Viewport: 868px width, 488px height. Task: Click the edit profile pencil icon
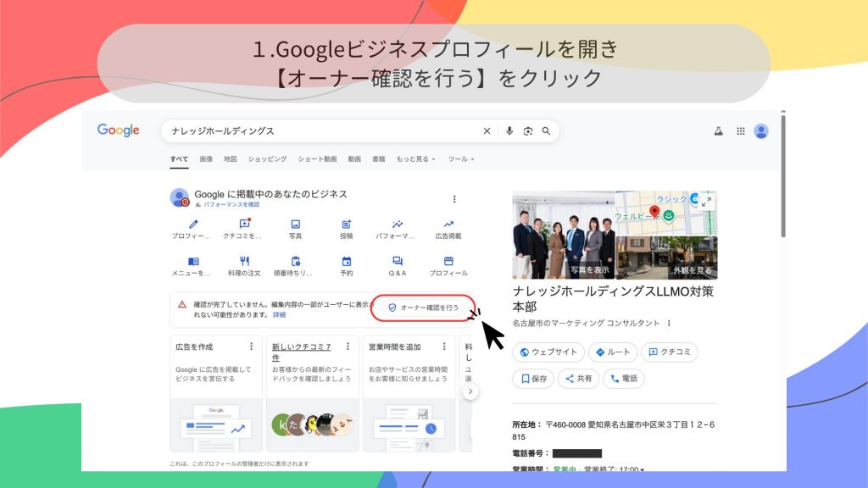(x=193, y=225)
